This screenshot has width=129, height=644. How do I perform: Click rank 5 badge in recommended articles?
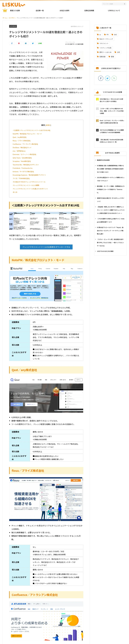97,140
